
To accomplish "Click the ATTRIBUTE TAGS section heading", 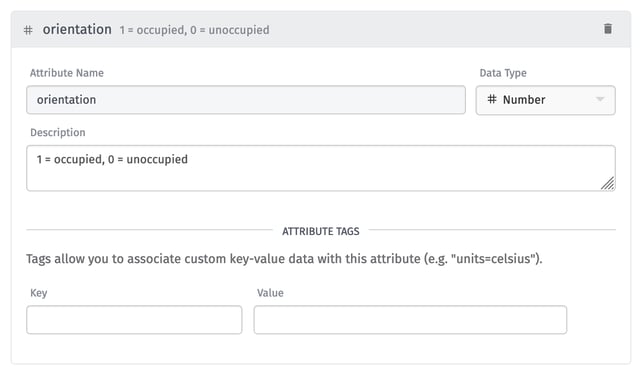I will pyautogui.click(x=321, y=231).
